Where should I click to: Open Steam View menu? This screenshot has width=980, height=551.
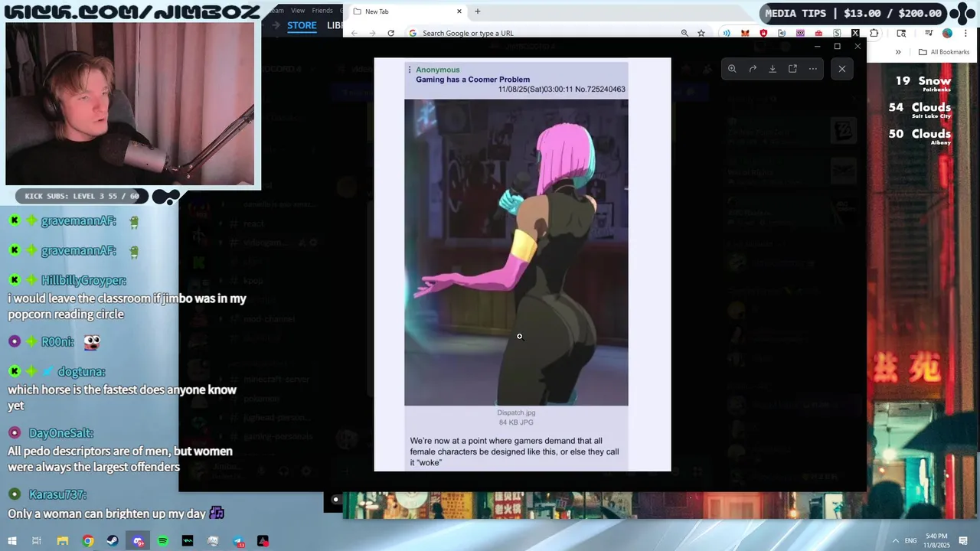click(x=298, y=11)
